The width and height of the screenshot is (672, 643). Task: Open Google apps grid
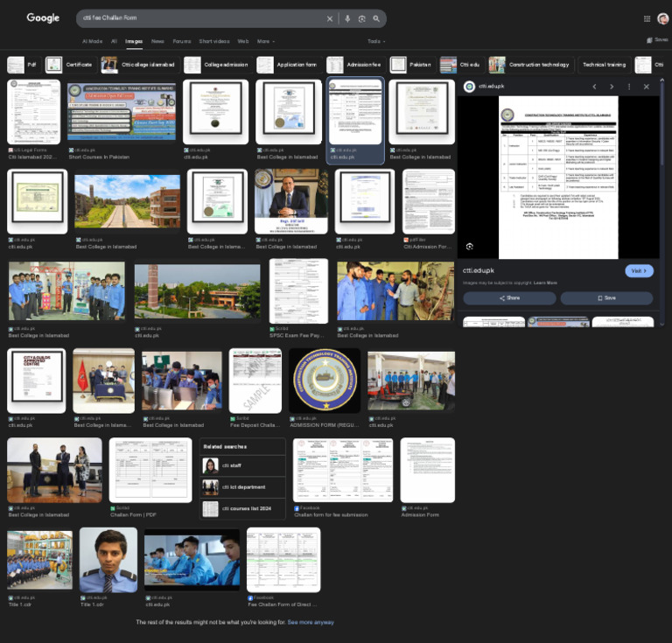click(647, 18)
